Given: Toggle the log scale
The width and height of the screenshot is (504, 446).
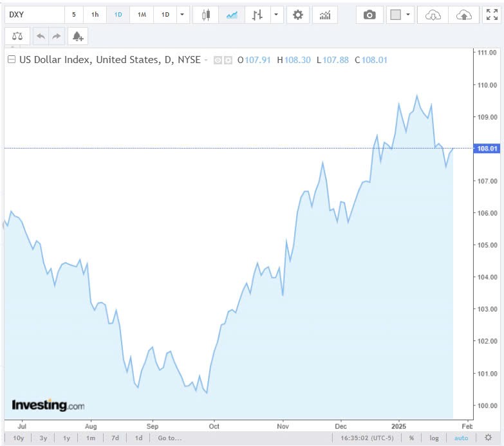Looking at the screenshot, I should tap(434, 438).
